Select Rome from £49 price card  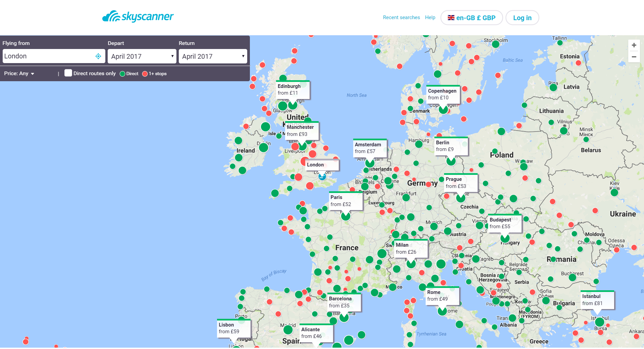coord(442,296)
